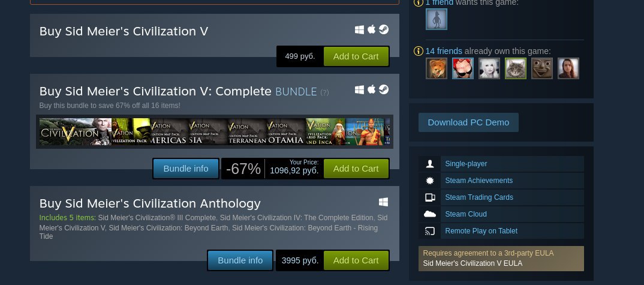Screen dimensions: 644x285
Task: Click the Civilization V base game bundle thumbnail
Action: tap(76, 131)
